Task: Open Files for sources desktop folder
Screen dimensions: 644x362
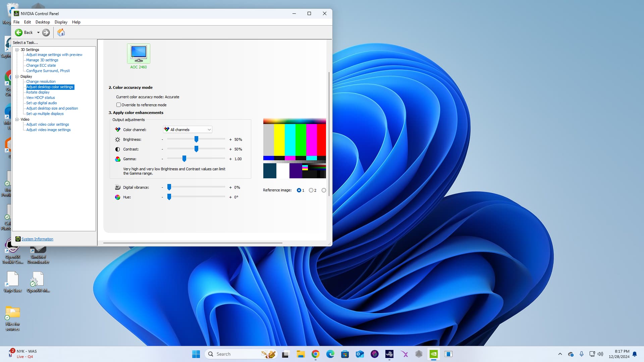Action: pyautogui.click(x=12, y=318)
